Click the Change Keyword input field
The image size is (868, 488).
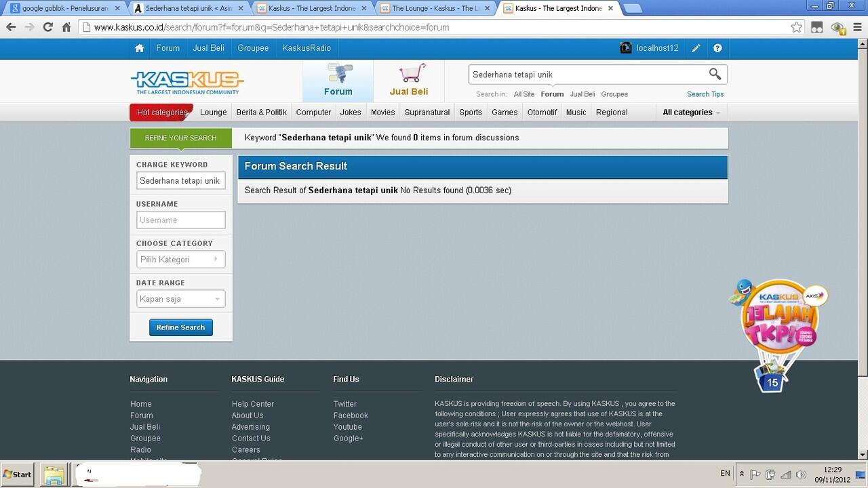[180, 181]
